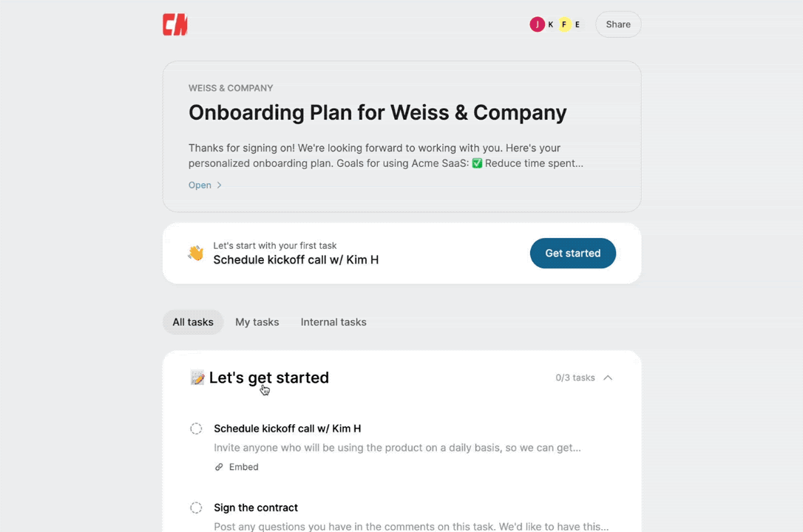This screenshot has height=532, width=803.
Task: Check off the Sign the contract task
Action: point(196,508)
